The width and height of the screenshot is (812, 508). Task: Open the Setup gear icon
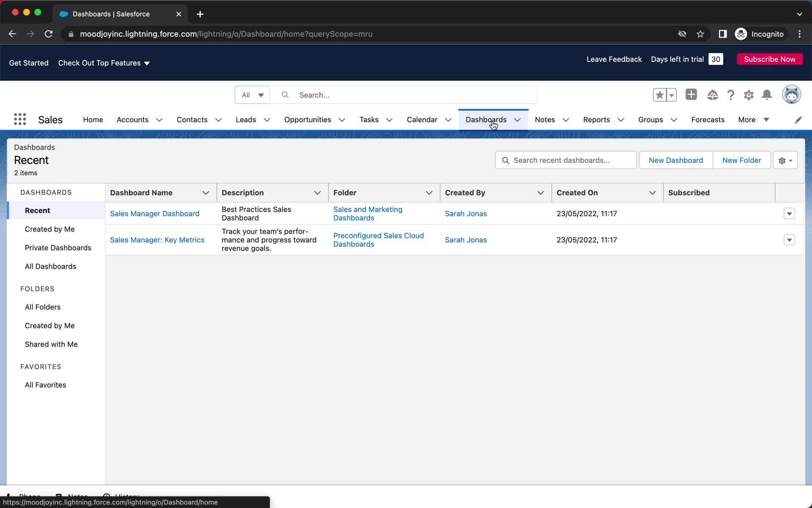pos(749,95)
